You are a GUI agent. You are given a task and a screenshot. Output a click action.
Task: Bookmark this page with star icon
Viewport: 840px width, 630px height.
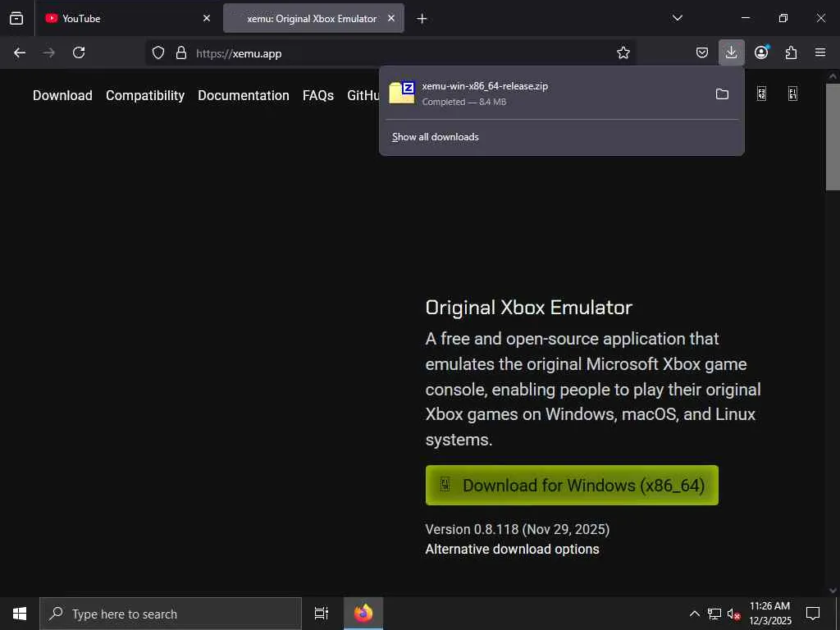click(623, 52)
